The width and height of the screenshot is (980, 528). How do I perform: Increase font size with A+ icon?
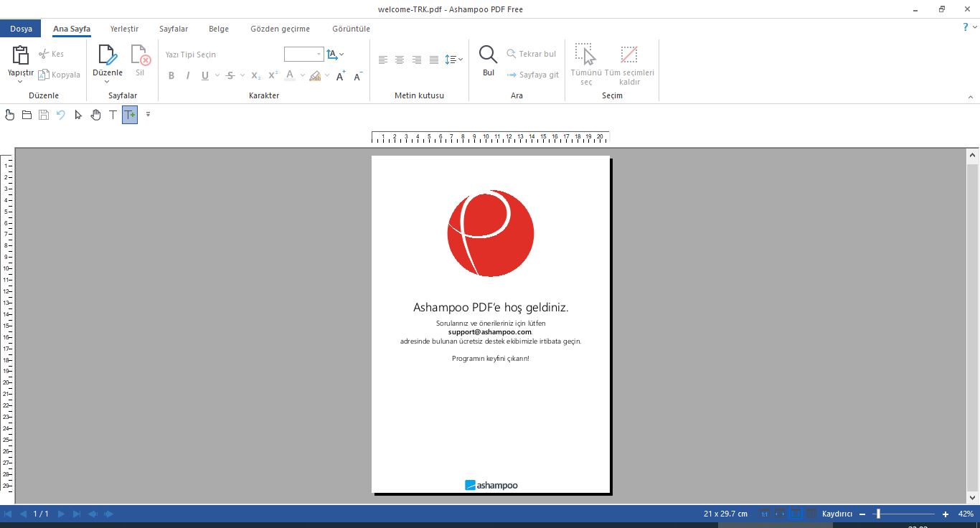[x=341, y=75]
